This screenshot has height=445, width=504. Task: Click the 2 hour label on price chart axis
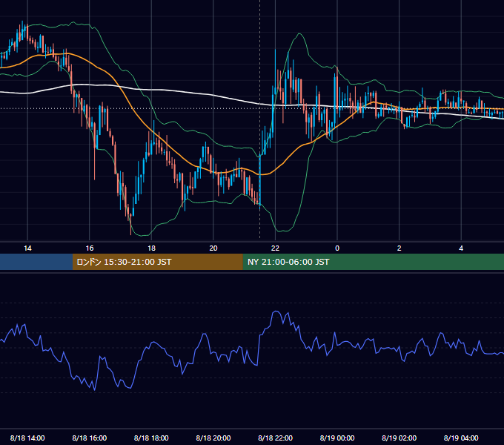(x=399, y=248)
